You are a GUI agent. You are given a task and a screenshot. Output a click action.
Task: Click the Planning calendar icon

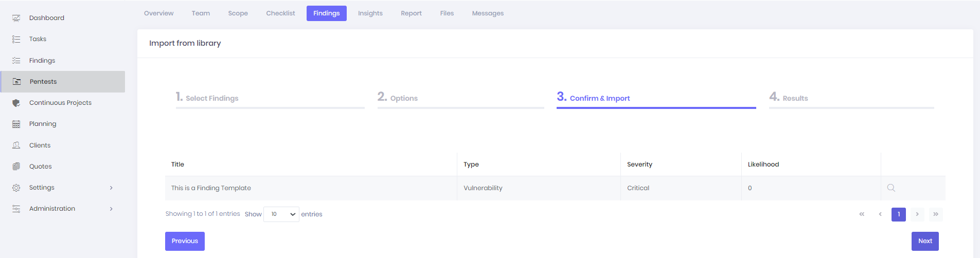click(16, 124)
